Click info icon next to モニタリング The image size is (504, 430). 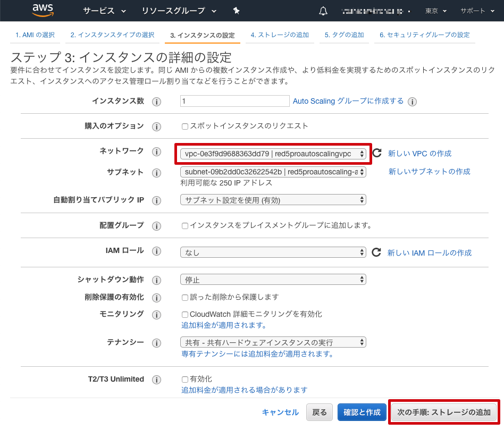click(156, 315)
